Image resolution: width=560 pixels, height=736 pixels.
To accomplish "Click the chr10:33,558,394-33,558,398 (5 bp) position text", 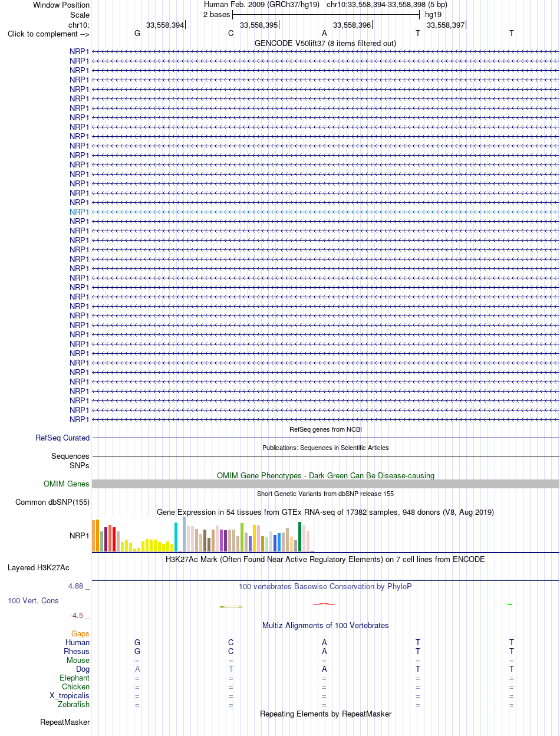I will 387,5.
